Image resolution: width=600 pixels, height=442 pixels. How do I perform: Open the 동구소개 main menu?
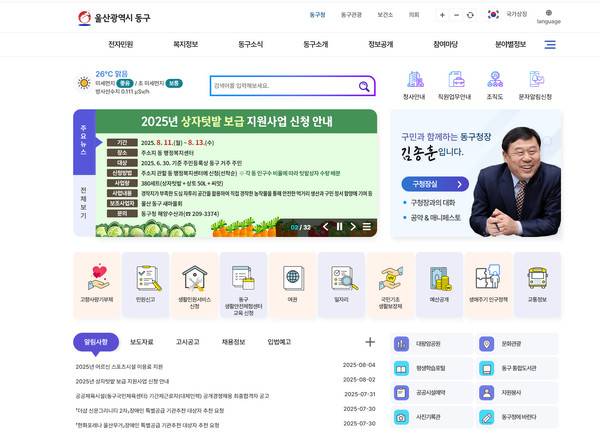[x=316, y=44]
